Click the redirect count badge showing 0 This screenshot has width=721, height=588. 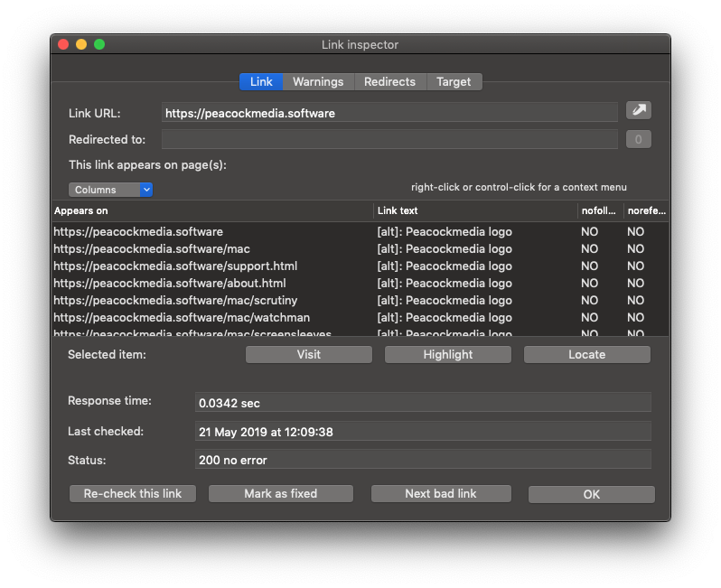(x=639, y=139)
